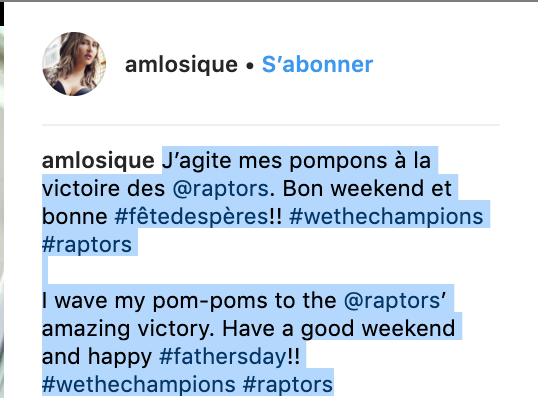The width and height of the screenshot is (538, 398).
Task: Open amlosique's profile picture avatar
Action: tap(74, 64)
